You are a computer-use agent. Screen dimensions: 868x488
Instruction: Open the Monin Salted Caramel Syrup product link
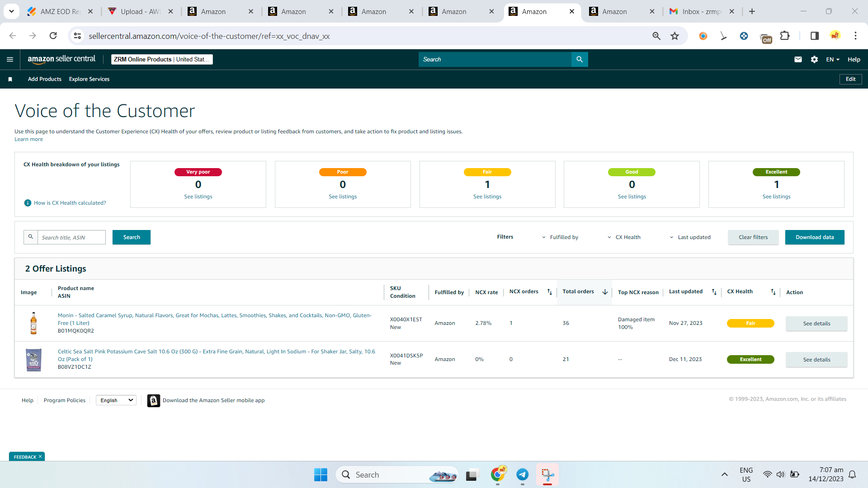(x=215, y=319)
